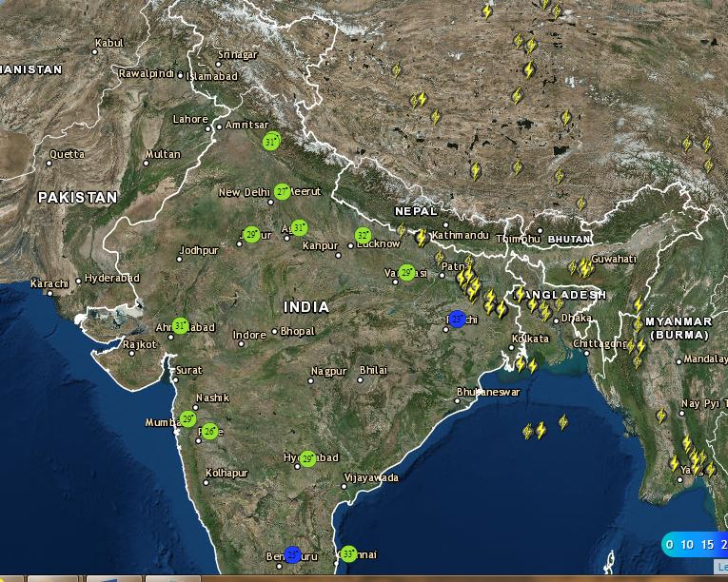
Task: Click the NEPAL country label
Action: (416, 212)
